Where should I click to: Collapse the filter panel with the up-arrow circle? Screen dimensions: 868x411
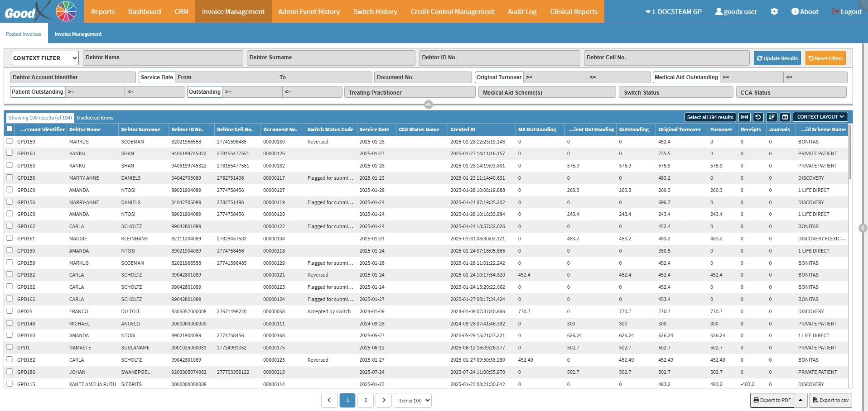click(429, 105)
